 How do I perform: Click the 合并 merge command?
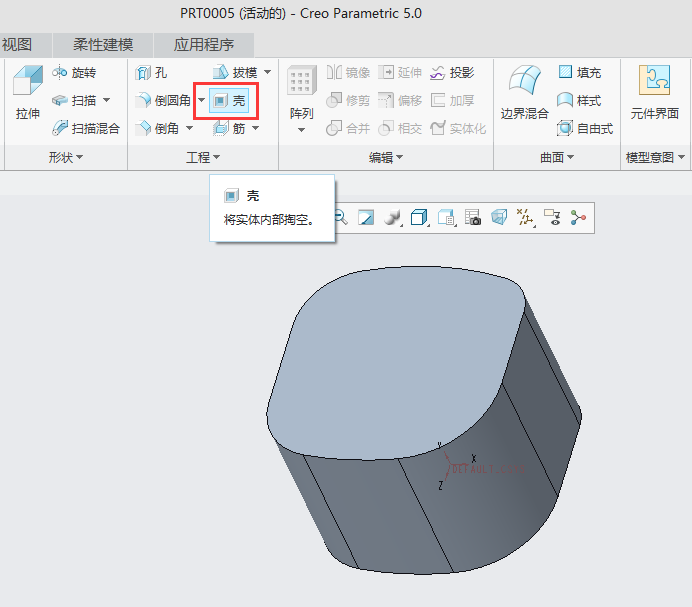(x=348, y=128)
